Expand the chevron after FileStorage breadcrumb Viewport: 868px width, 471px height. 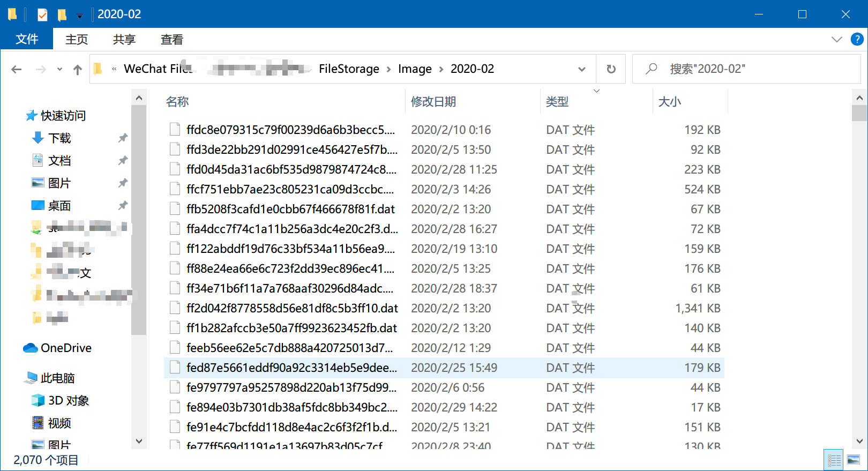[388, 69]
